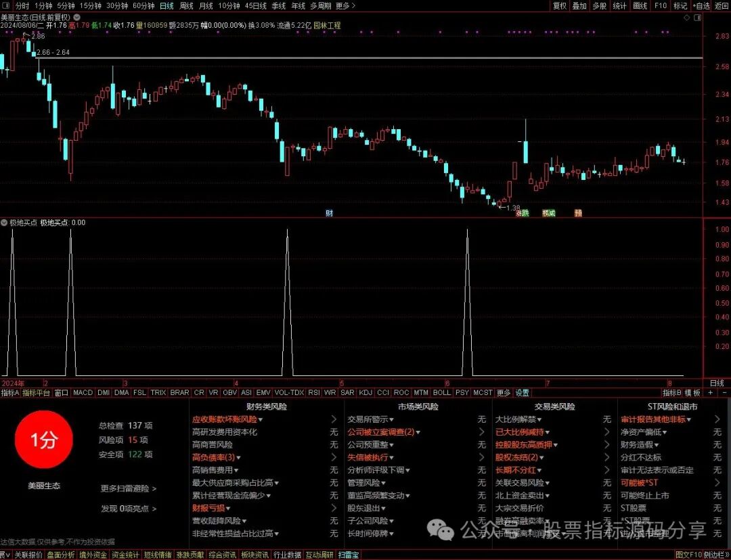Click the red 1分 score circle
Screen dimensions: 731x560
point(44,440)
